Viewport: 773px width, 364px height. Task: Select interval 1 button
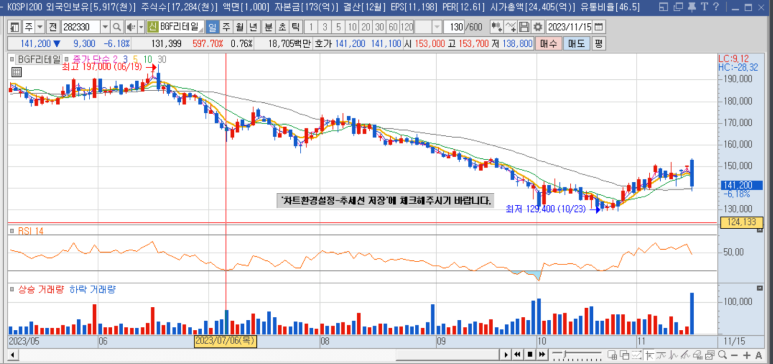tap(311, 27)
